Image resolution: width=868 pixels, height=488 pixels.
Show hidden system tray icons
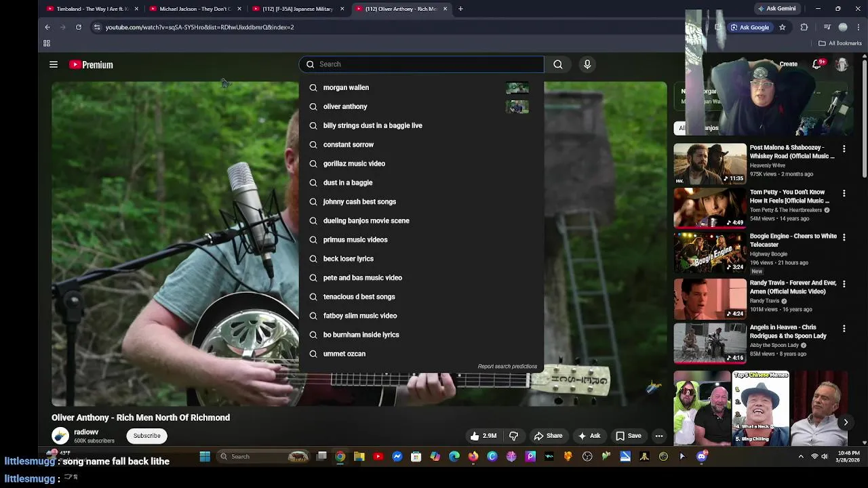pos(800,456)
